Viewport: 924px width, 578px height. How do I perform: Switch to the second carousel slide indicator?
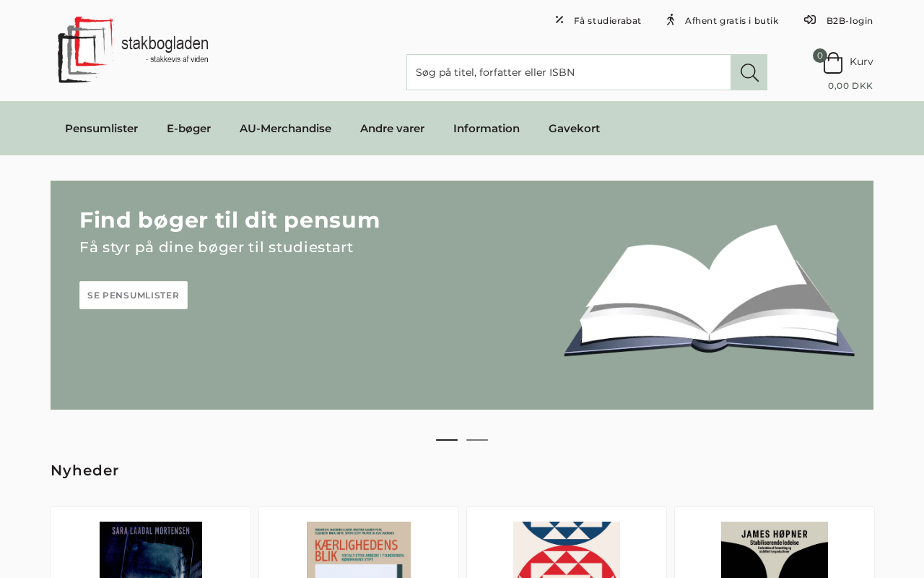[477, 439]
